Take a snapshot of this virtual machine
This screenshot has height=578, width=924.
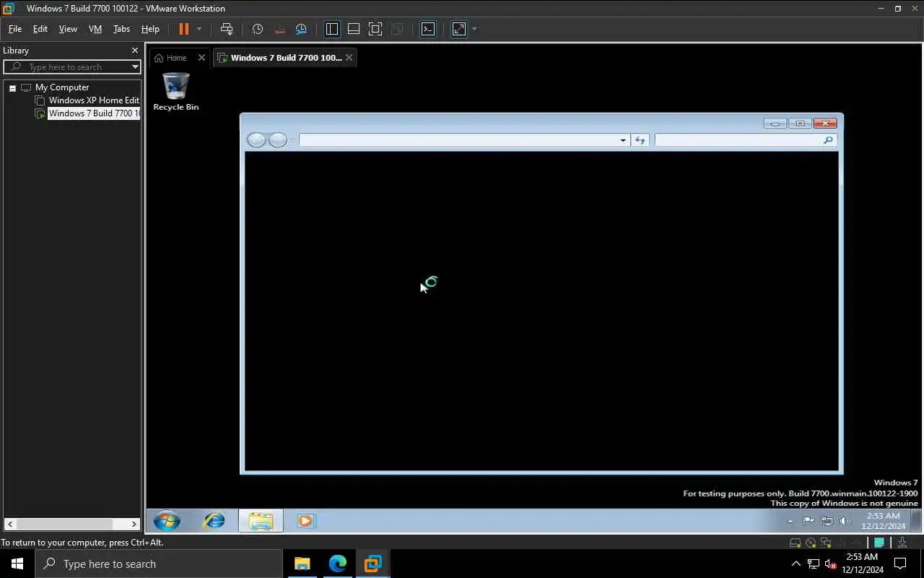point(257,29)
